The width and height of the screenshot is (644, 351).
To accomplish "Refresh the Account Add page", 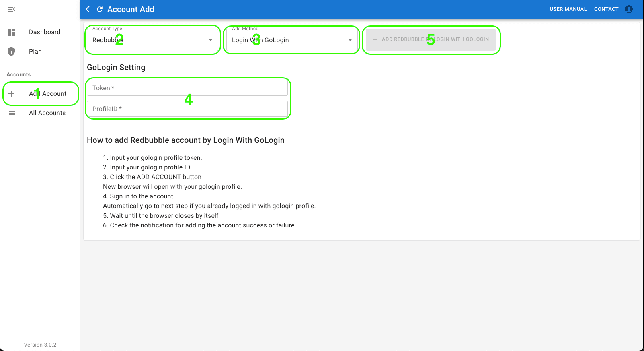I will [x=100, y=9].
